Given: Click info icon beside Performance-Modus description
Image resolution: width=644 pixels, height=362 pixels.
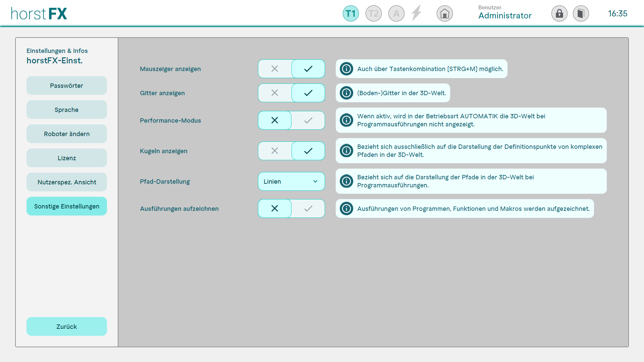Looking at the screenshot, I should point(346,120).
